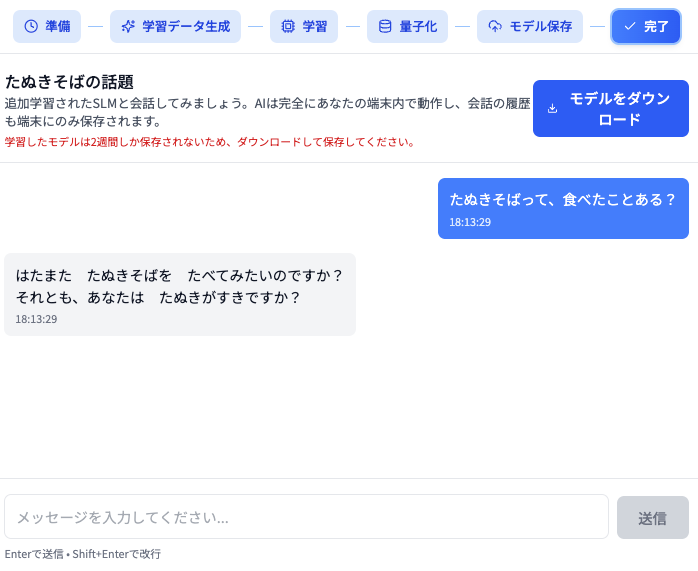Click the たぬきそばの話題 heading

pyautogui.click(x=69, y=82)
